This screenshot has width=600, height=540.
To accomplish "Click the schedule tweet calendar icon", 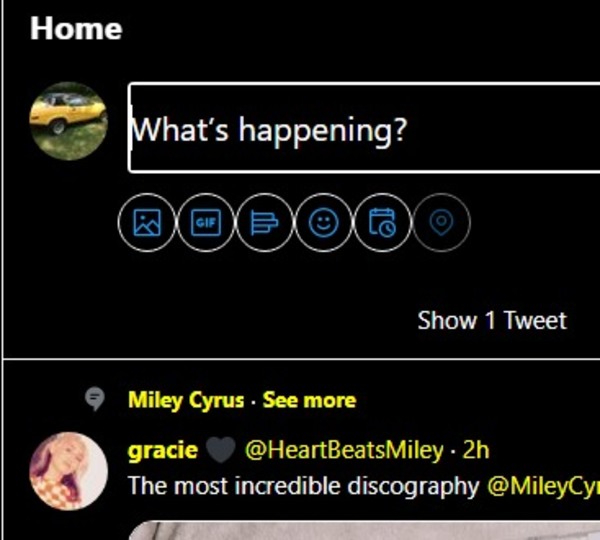I will 382,222.
